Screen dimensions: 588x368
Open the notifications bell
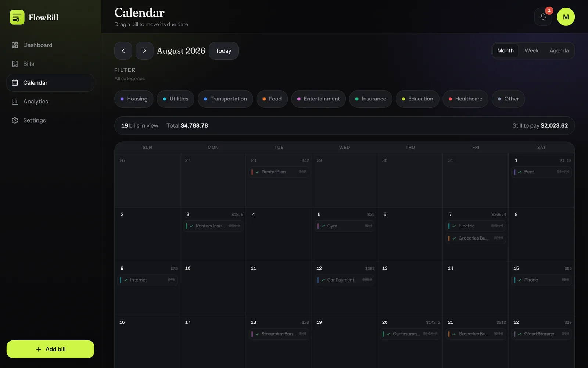pyautogui.click(x=543, y=17)
